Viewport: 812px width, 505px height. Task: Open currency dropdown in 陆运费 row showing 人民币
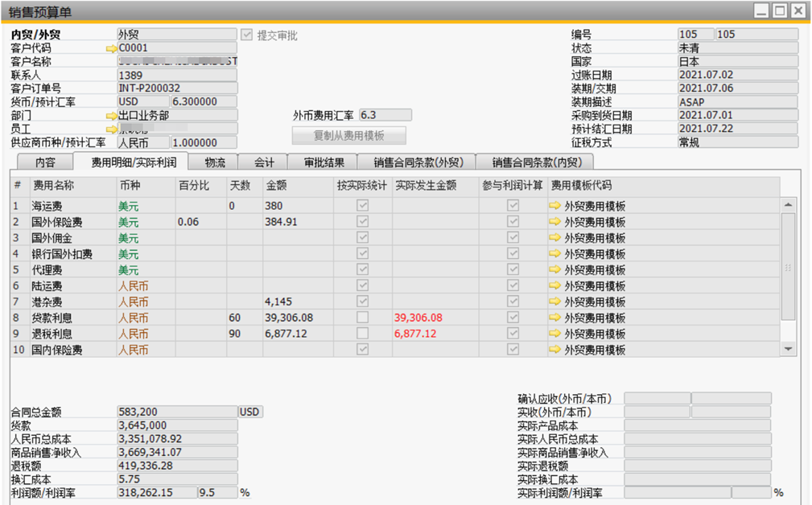pyautogui.click(x=146, y=285)
